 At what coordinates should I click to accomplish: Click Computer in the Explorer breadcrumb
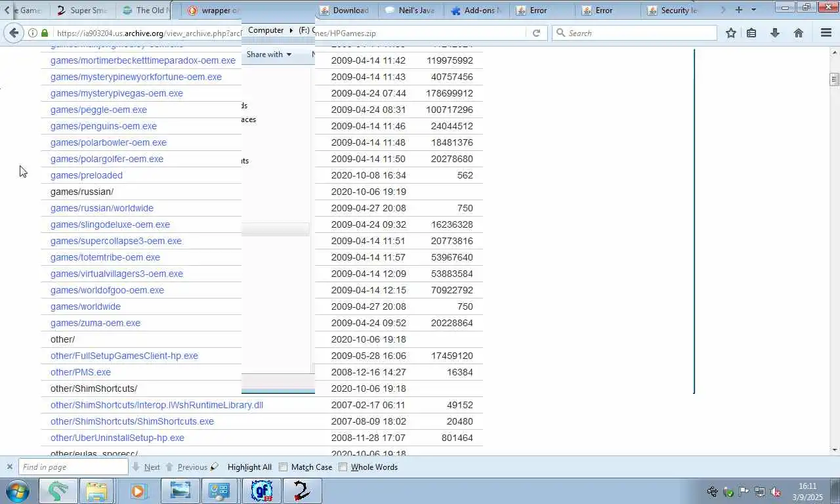coord(266,30)
